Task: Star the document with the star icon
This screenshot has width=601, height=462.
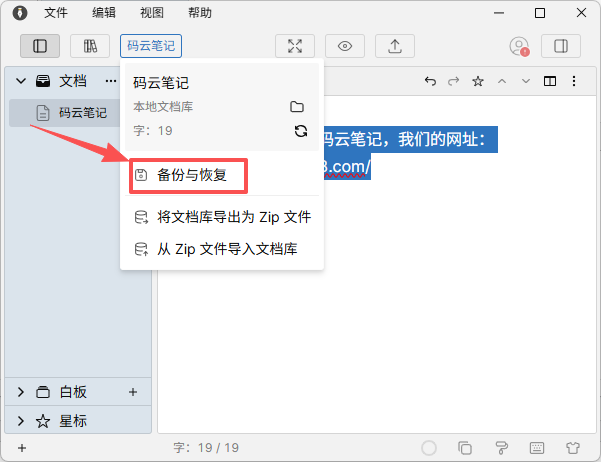Action: click(478, 81)
